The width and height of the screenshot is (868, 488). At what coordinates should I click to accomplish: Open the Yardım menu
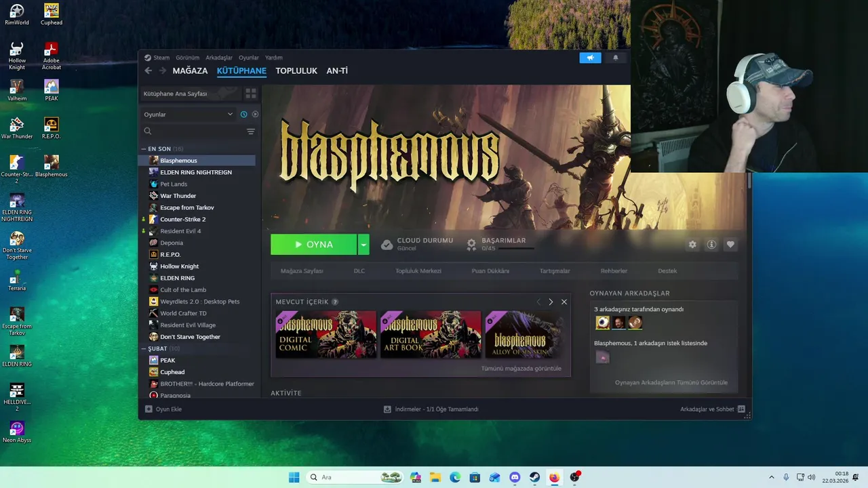[273, 58]
